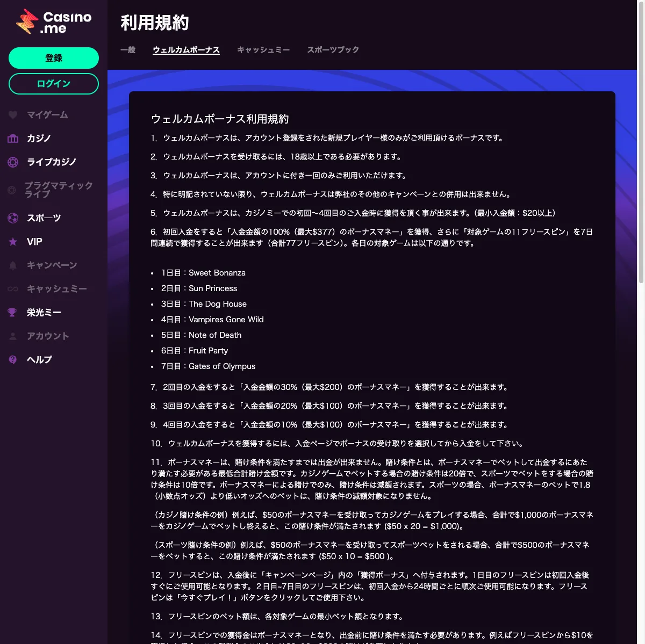Go to カジノ in the sidebar
645x644 pixels.
coord(39,139)
